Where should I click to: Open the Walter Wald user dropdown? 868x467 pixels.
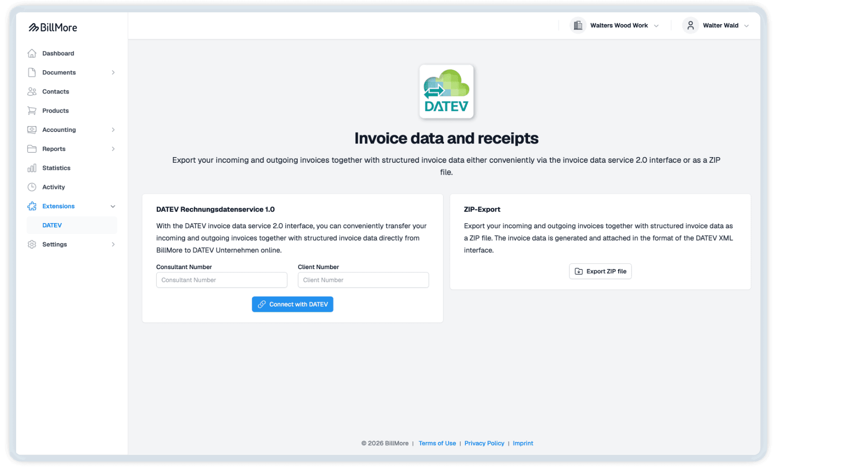(717, 26)
